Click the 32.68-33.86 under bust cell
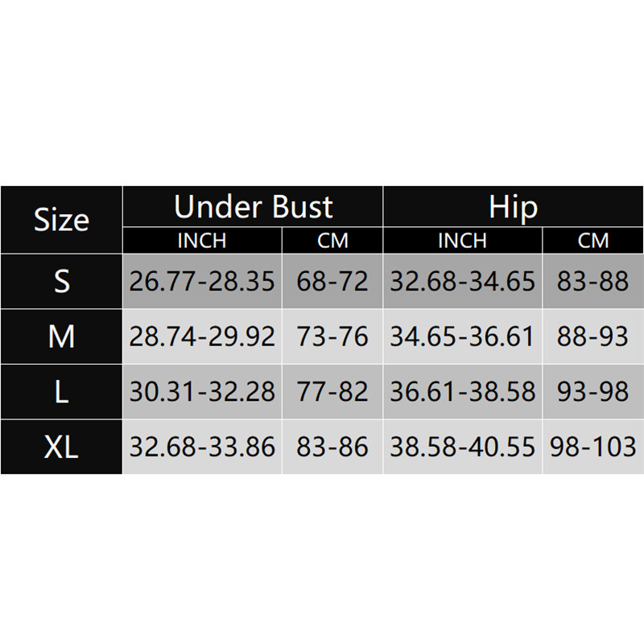The height and width of the screenshot is (644, 644). pyautogui.click(x=202, y=446)
